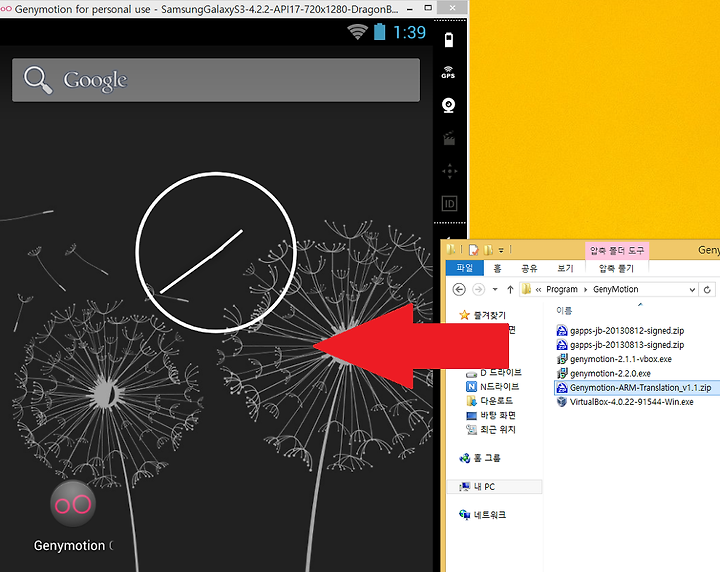
Task: Click the VirtualBox installer file icon
Action: [562, 402]
